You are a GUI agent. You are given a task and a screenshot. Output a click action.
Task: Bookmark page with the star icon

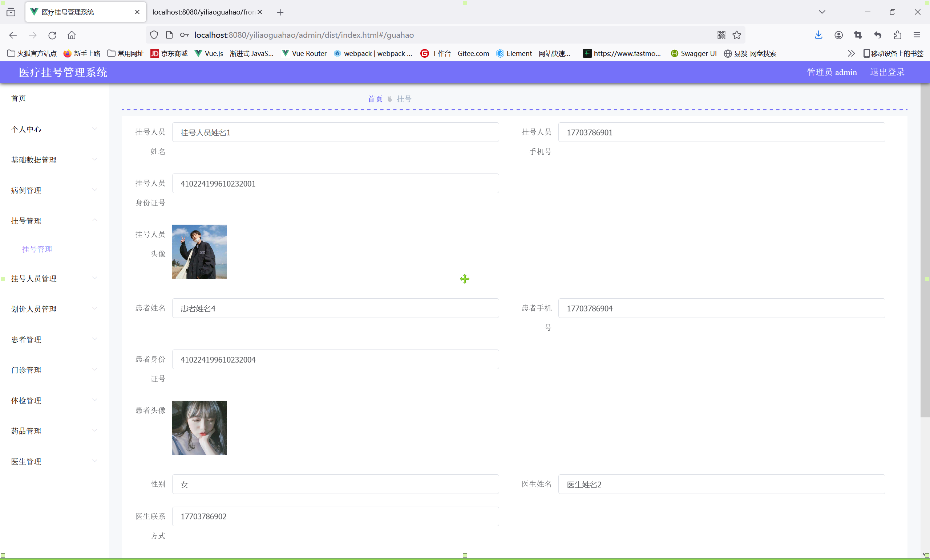pos(737,35)
